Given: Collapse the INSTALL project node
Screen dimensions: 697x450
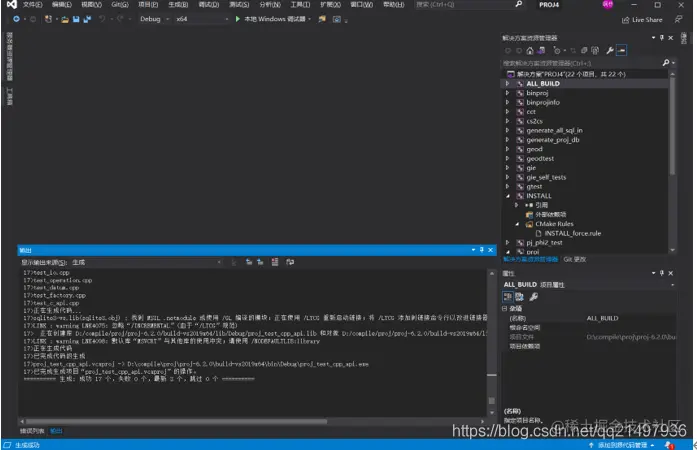Looking at the screenshot, I should tap(507, 196).
